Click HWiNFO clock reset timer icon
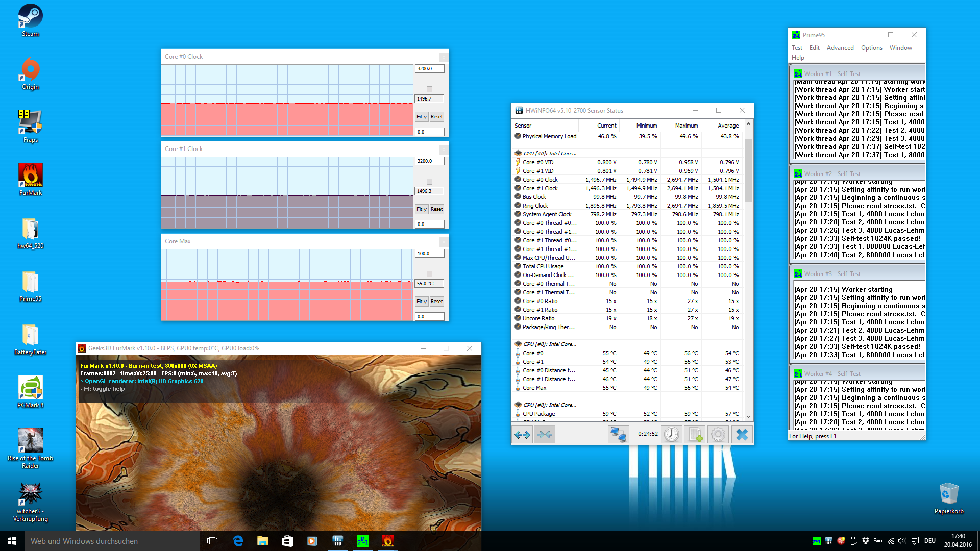980x551 pixels. tap(672, 435)
